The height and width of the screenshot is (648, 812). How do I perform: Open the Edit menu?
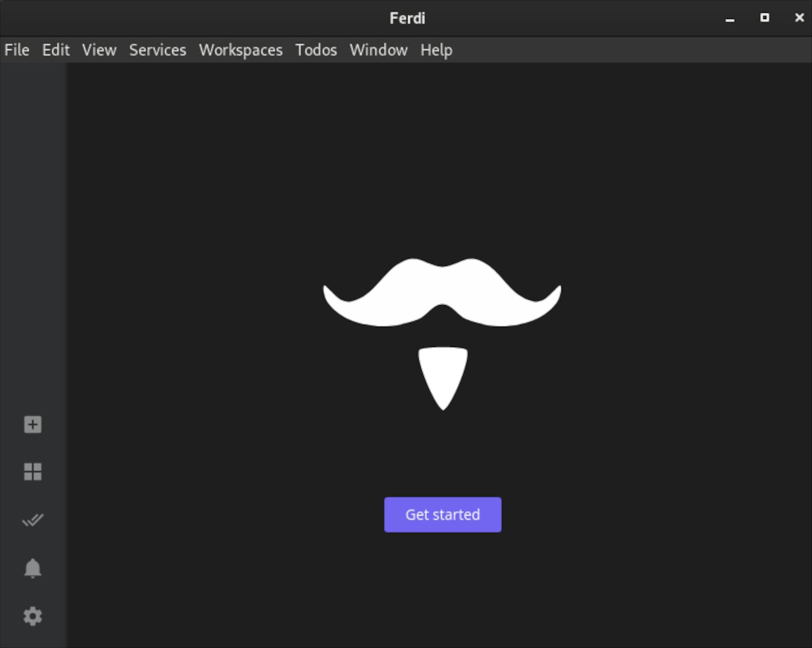(x=55, y=50)
